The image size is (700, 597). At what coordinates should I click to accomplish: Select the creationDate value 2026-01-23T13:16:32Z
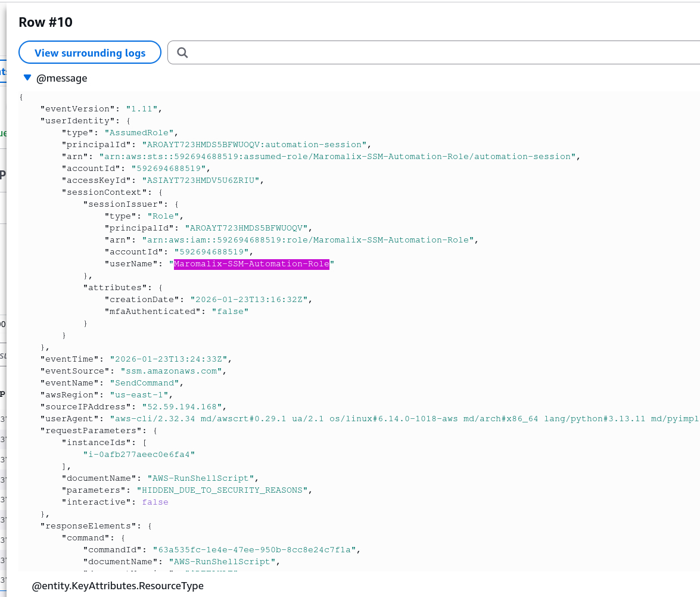tap(251, 300)
